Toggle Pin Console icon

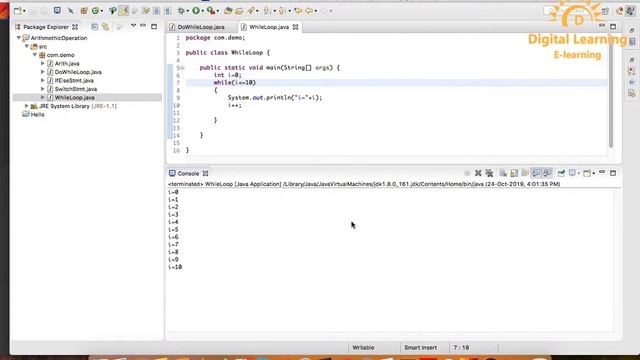[x=561, y=173]
